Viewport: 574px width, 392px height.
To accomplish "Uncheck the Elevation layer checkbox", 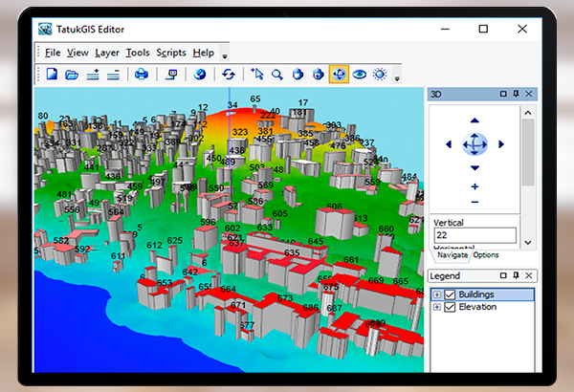I will click(x=450, y=307).
